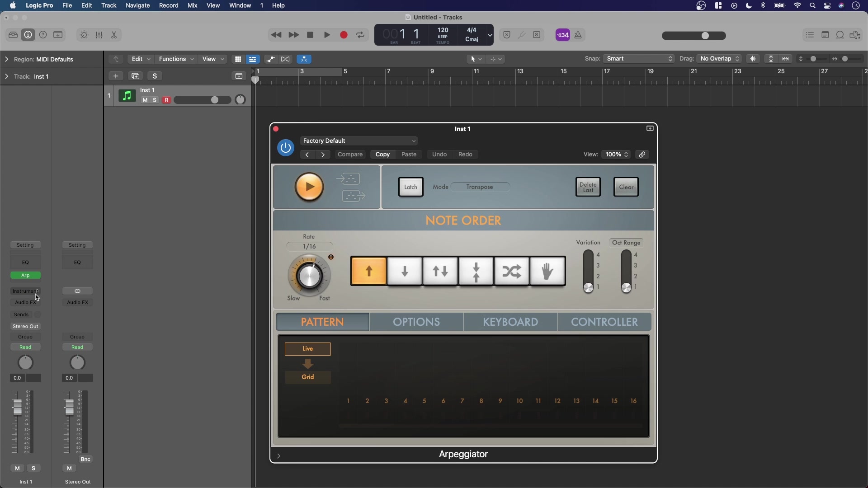Screen dimensions: 868x488
Task: Open the Mixer from control bar
Action: coord(99,35)
